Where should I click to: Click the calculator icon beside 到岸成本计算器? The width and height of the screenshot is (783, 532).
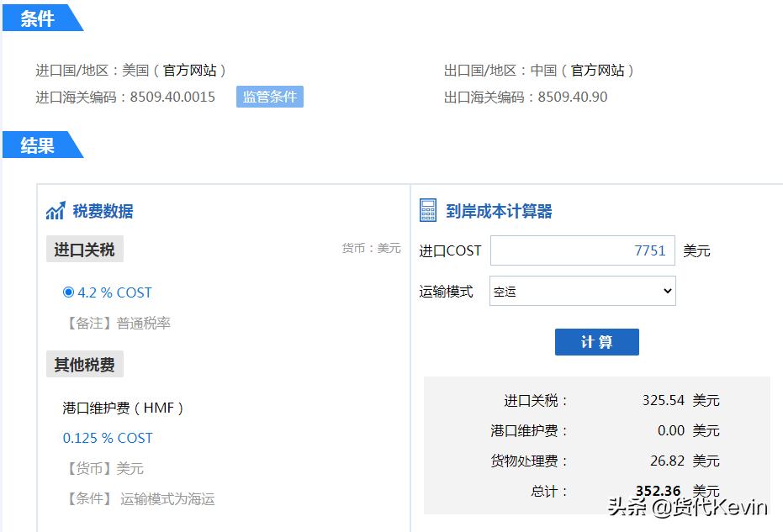coord(429,210)
